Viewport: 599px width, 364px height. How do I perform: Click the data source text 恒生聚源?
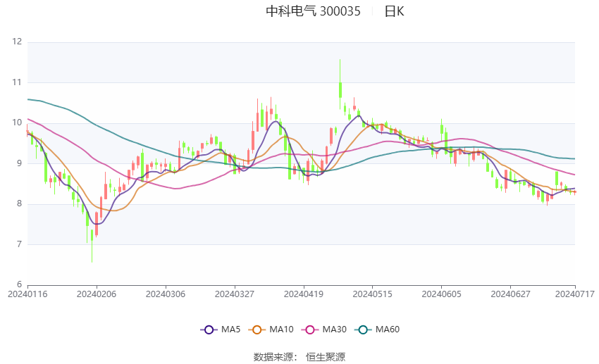tap(326, 357)
